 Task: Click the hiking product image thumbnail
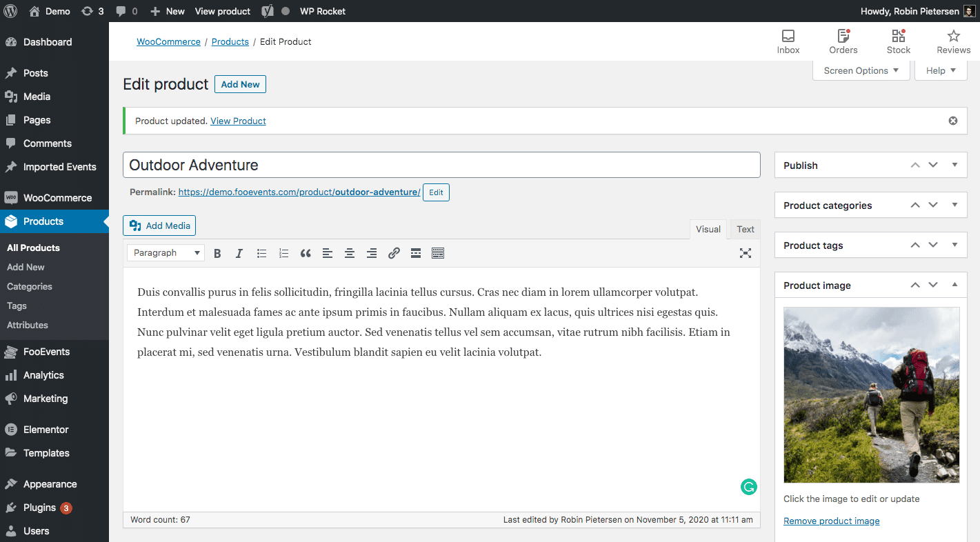click(871, 394)
